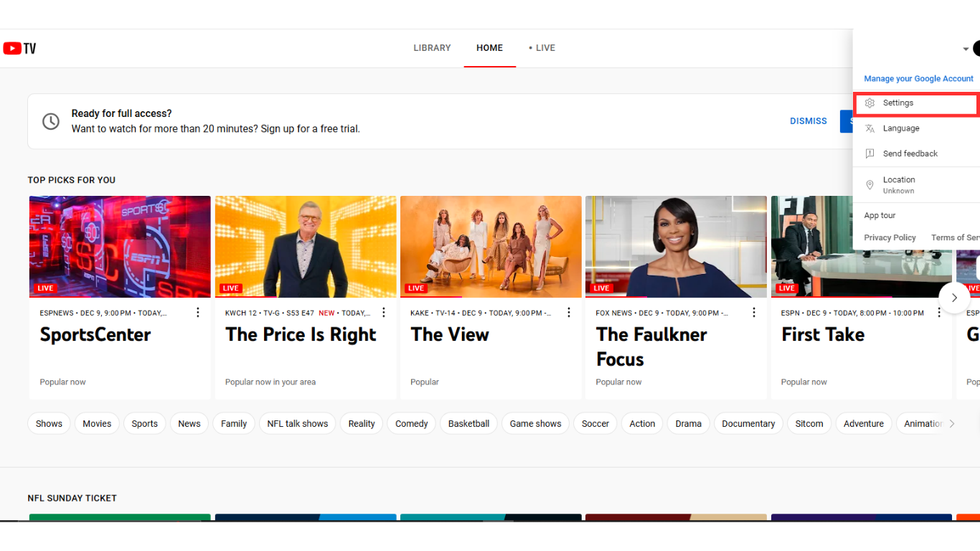Filter by Game shows chip

[x=536, y=423]
